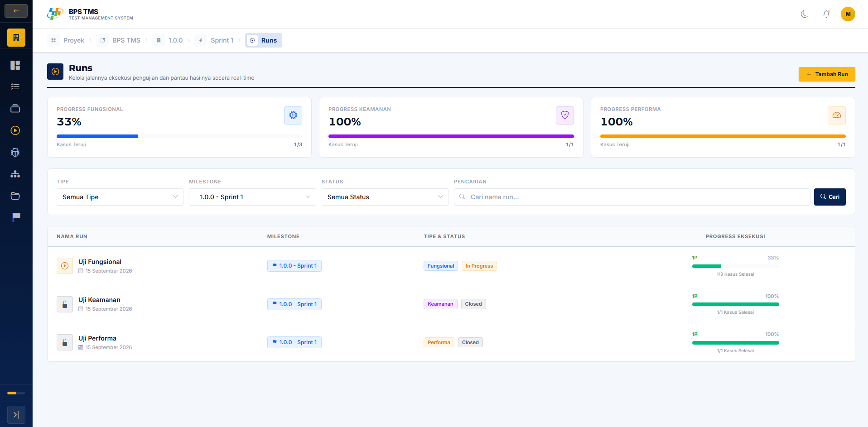Click the gear icon in Progress Fungsional card
The height and width of the screenshot is (427, 868).
[x=293, y=115]
